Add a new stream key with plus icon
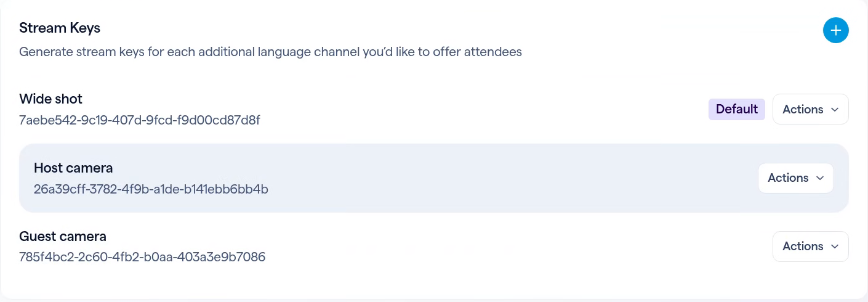The height and width of the screenshot is (302, 868). pyautogui.click(x=835, y=30)
